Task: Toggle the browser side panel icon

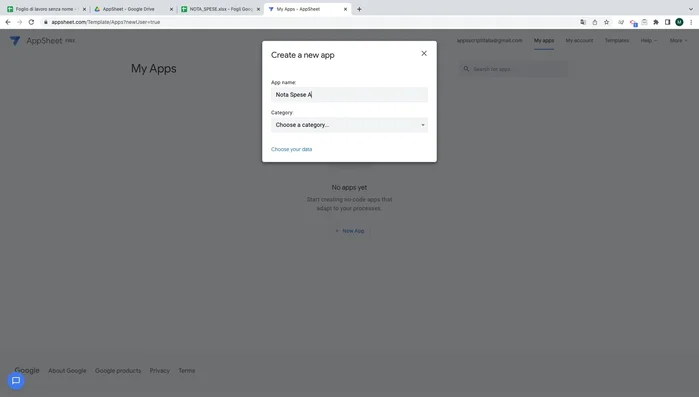Action: click(667, 22)
